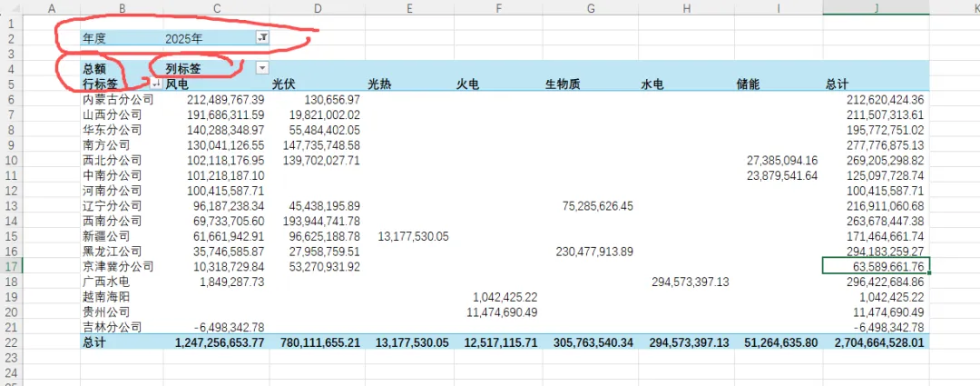The width and height of the screenshot is (980, 386).
Task: Click the 新疆公司 row label
Action: 106,236
